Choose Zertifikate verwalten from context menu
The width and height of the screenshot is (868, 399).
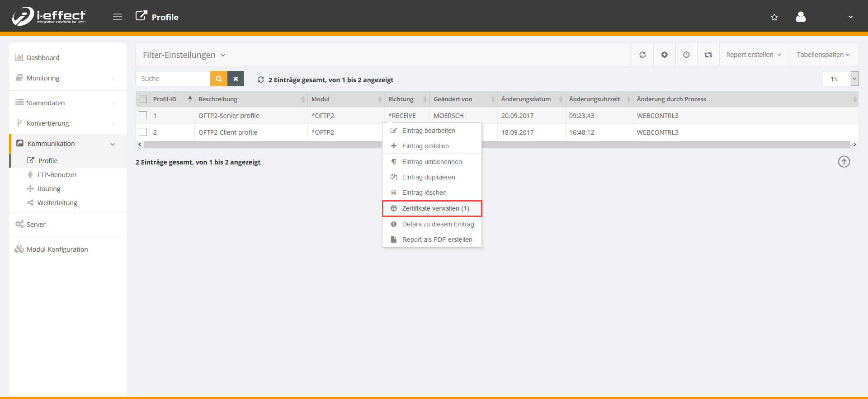click(432, 208)
